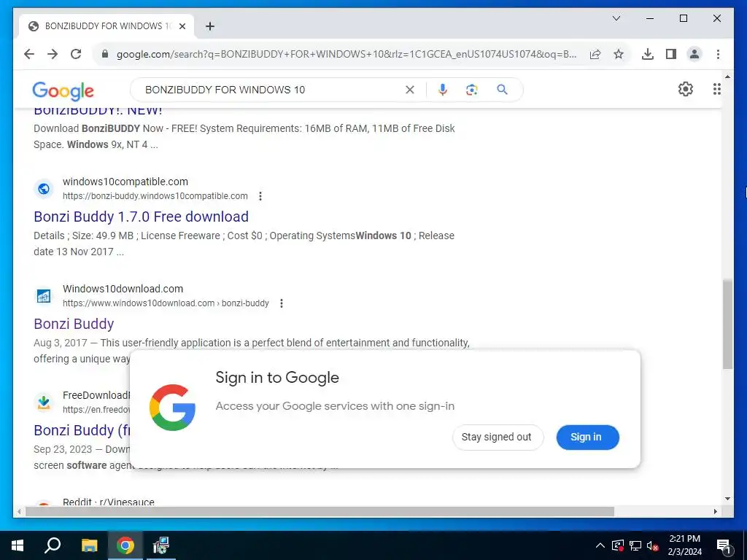Open Bonzi Buddy 1.7.0 Free download link

141,217
